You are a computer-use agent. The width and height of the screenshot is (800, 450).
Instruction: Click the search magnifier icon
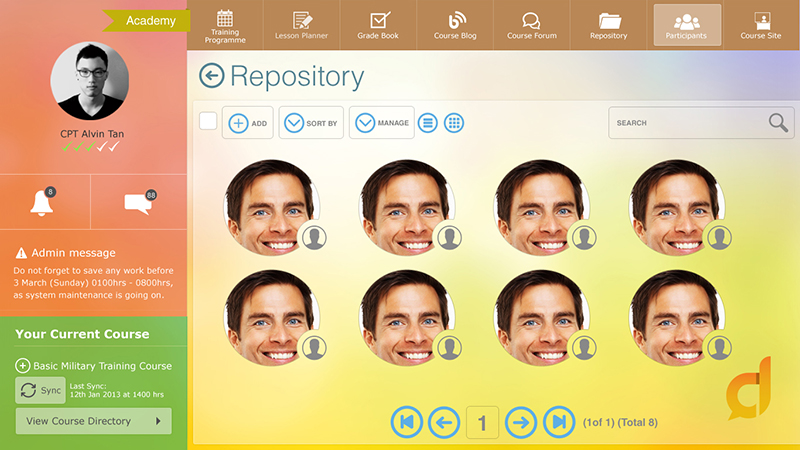(778, 123)
